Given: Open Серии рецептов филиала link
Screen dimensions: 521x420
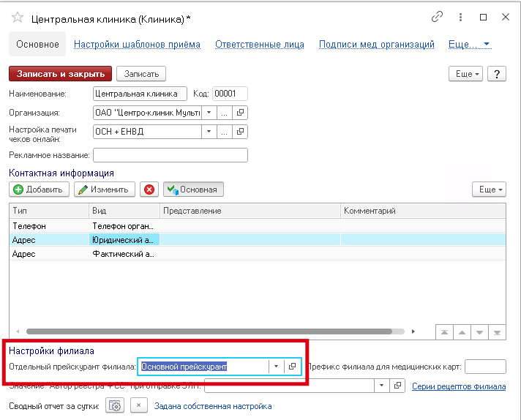Looking at the screenshot, I should coord(459,386).
